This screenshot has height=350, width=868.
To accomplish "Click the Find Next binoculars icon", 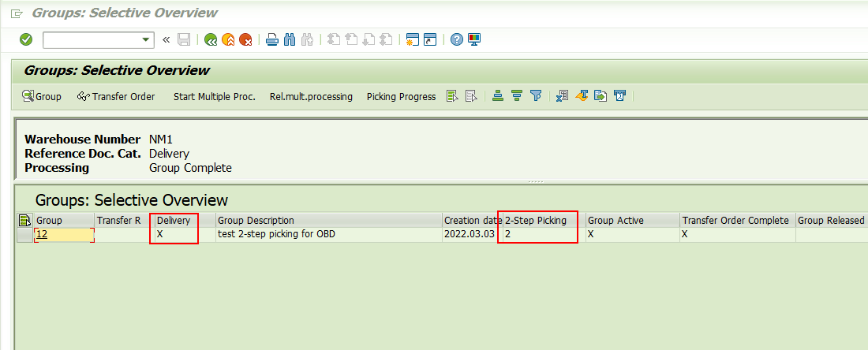I will point(307,40).
